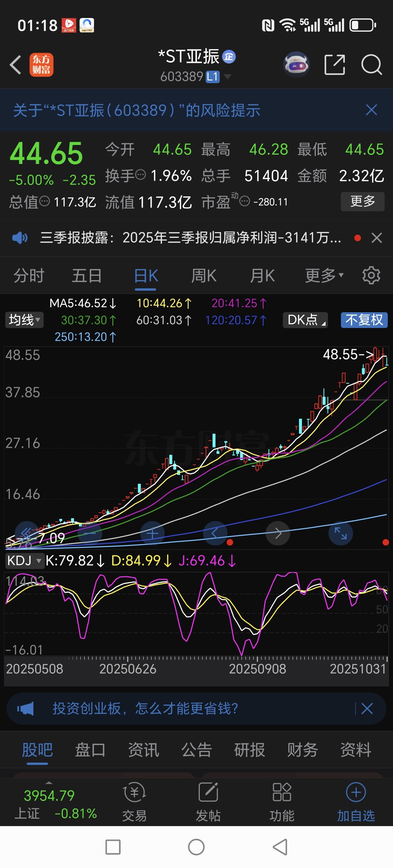
Task: Tap the speaker announcement icon
Action: (x=20, y=238)
